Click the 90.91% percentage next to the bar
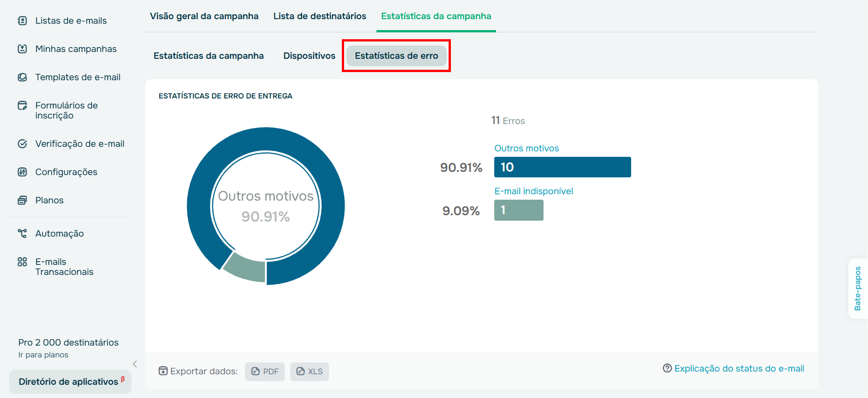 tap(461, 167)
